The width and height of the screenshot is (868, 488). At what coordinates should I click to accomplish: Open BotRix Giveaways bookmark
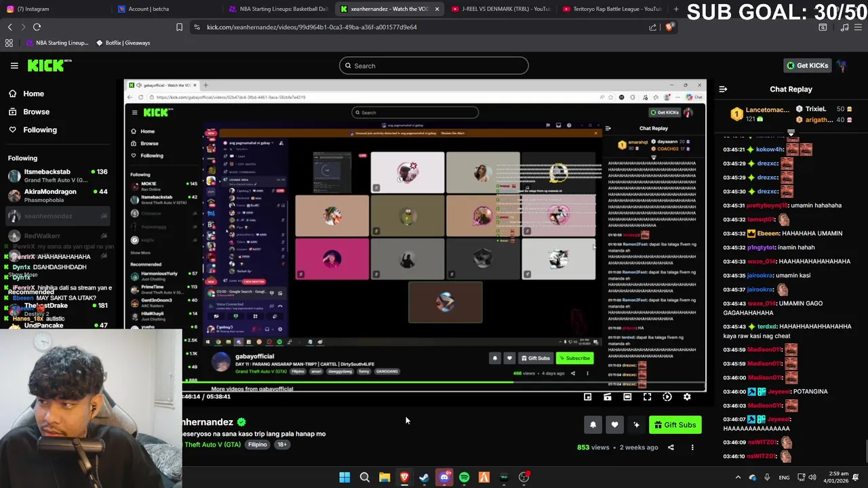coord(123,43)
